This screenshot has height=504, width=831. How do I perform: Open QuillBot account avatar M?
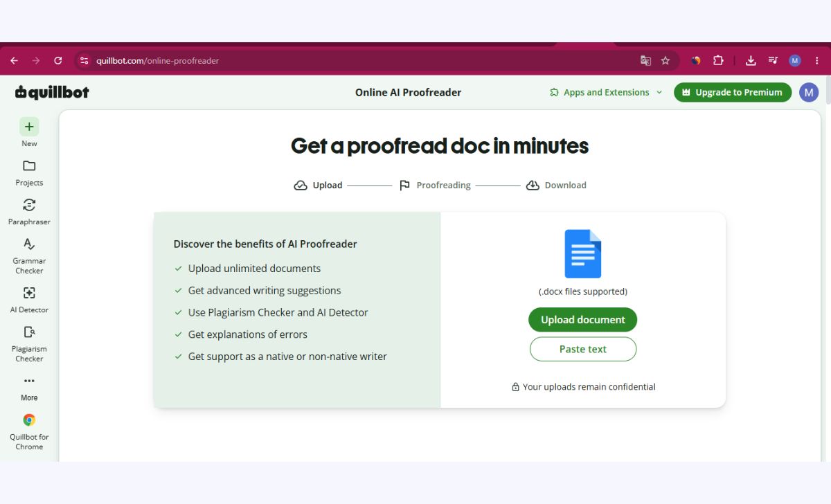[809, 92]
